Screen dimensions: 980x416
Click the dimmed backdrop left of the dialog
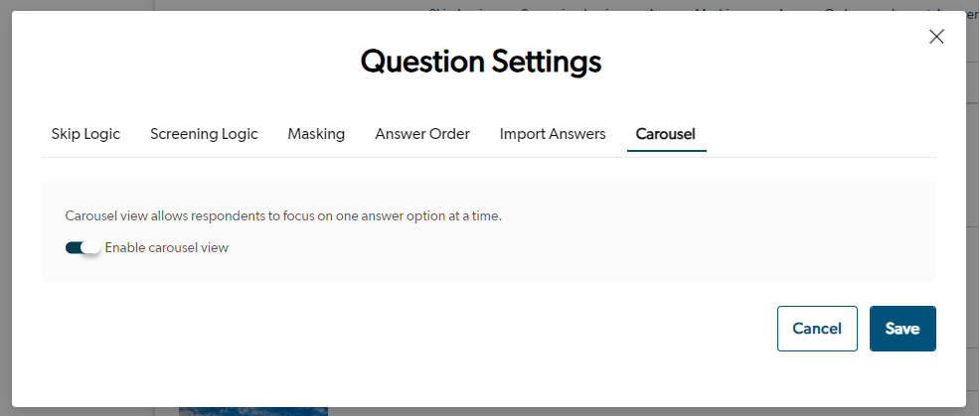tap(5, 199)
